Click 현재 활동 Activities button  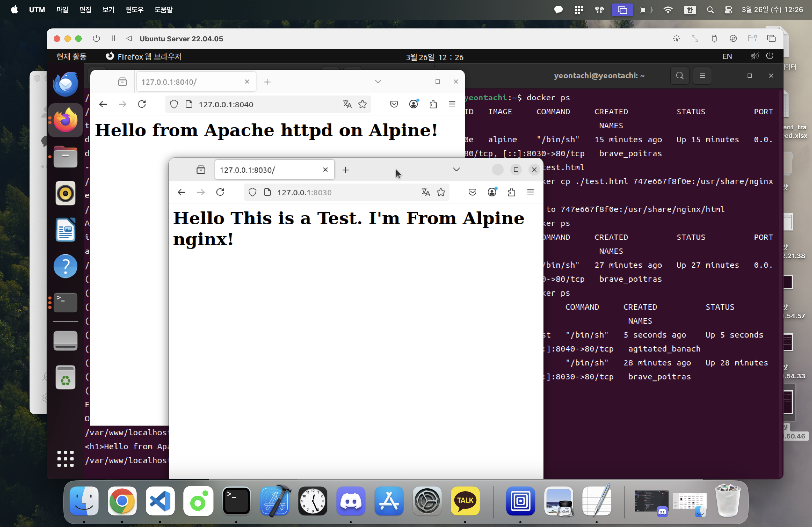tap(71, 57)
